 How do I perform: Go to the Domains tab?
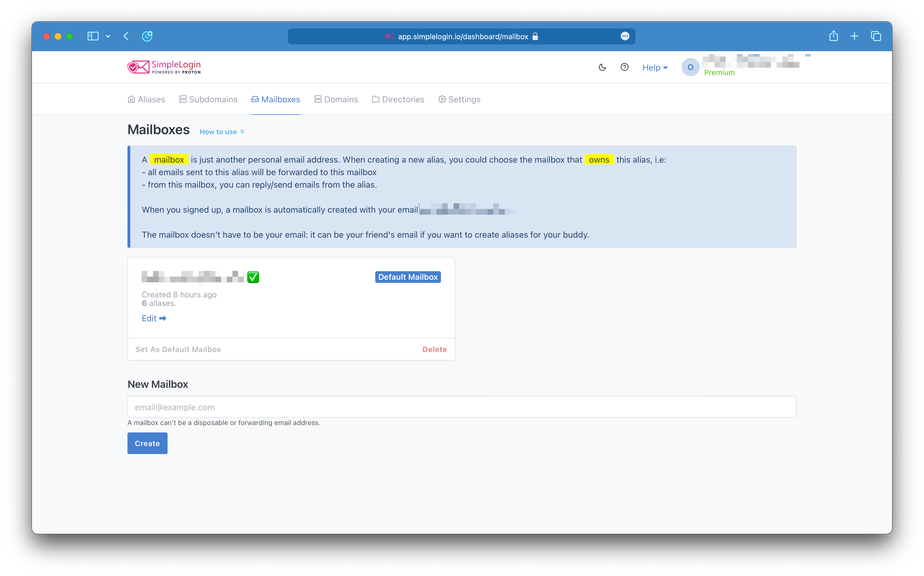point(336,100)
